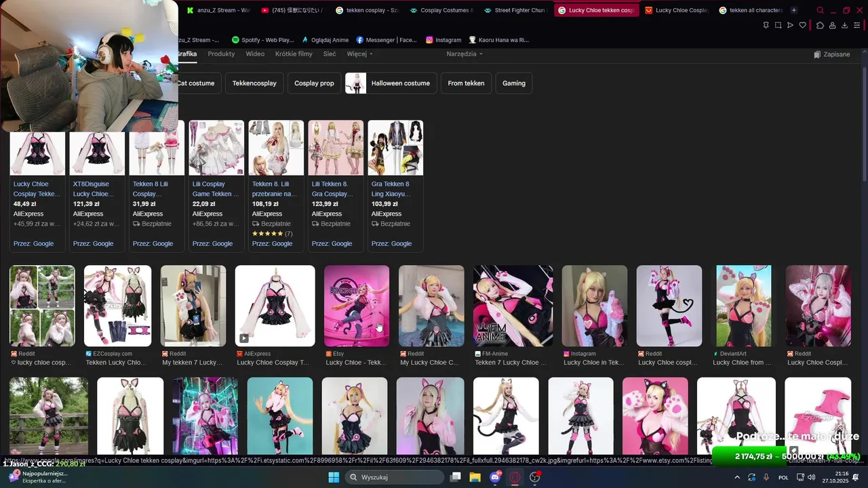Open File Explorer from the taskbar
This screenshot has height=488, width=868.
pos(475,477)
